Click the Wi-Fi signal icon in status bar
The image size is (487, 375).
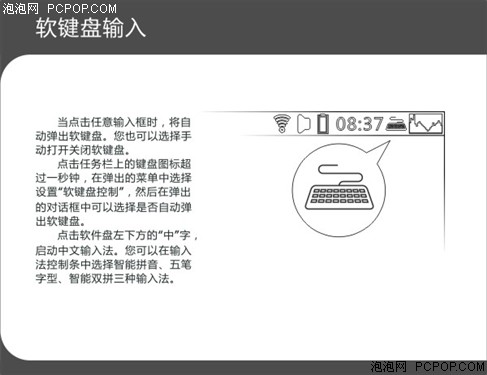pos(282,123)
